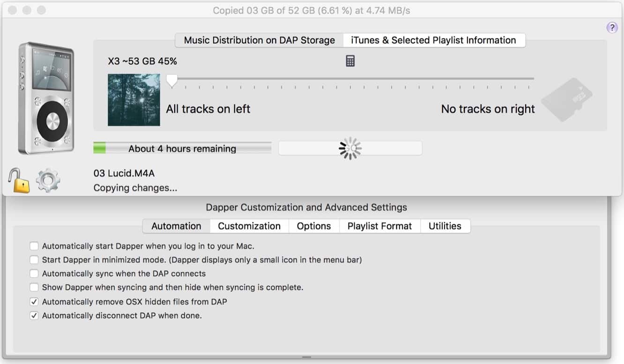
Task: Uncheck automatically remove OSX hidden files
Action: pyautogui.click(x=34, y=302)
